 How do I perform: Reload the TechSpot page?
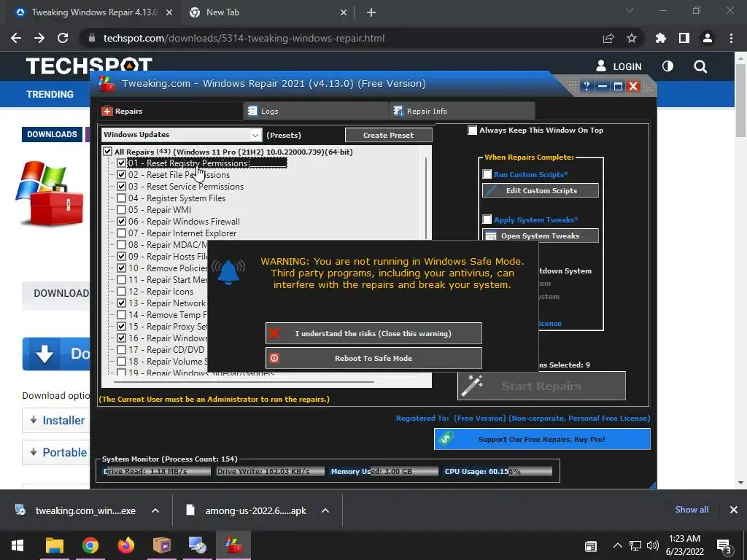(63, 38)
